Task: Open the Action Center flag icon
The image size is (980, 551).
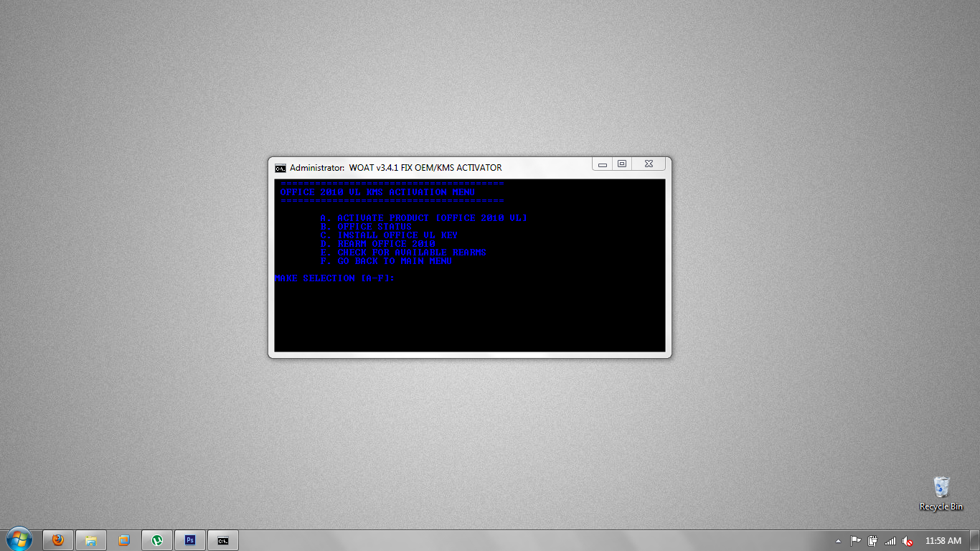Action: coord(855,541)
